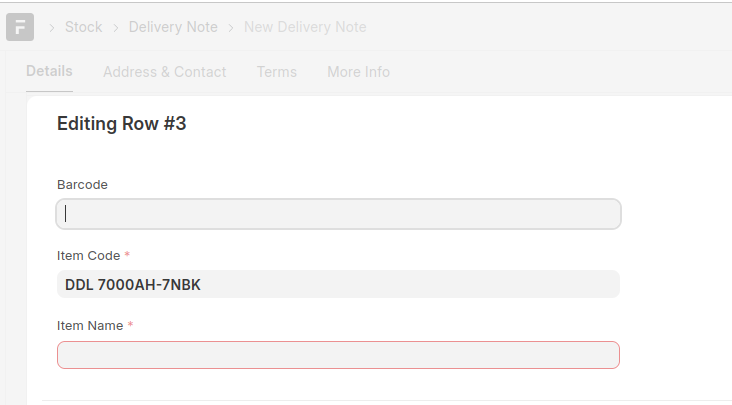Screen dimensions: 732x405
Task: Click the Barcode field label
Action: click(82, 185)
